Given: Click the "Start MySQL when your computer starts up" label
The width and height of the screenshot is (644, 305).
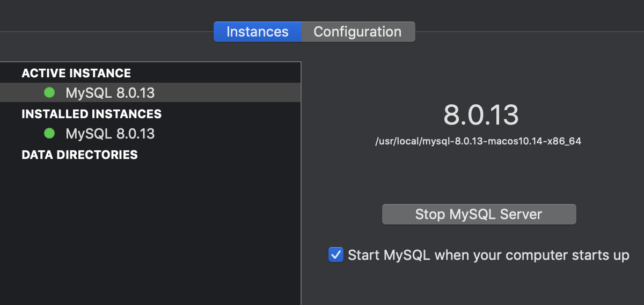Looking at the screenshot, I should coord(488,255).
